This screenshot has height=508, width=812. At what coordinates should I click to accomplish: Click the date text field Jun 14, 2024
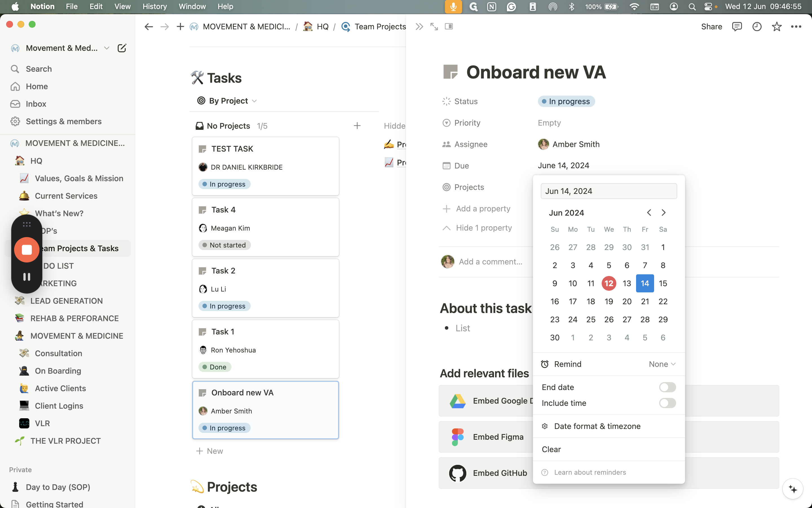[609, 191]
